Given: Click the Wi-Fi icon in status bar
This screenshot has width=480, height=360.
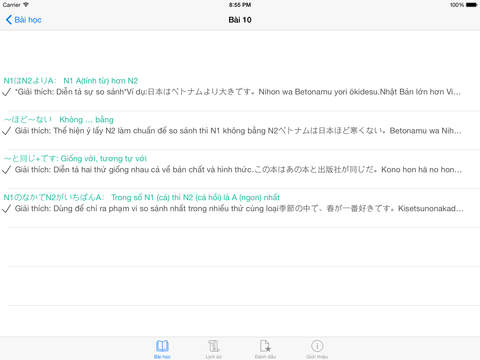Looking at the screenshot, I should 26,5.
